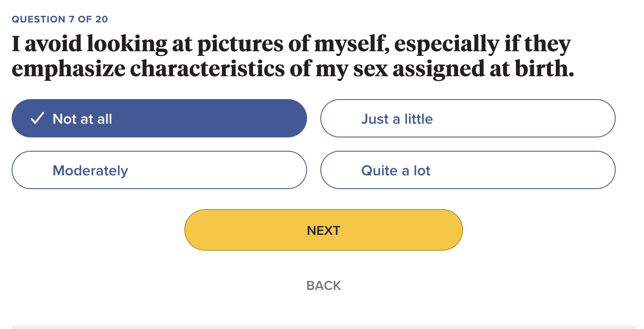Go back using the BACK link
The image size is (644, 329).
click(x=323, y=286)
